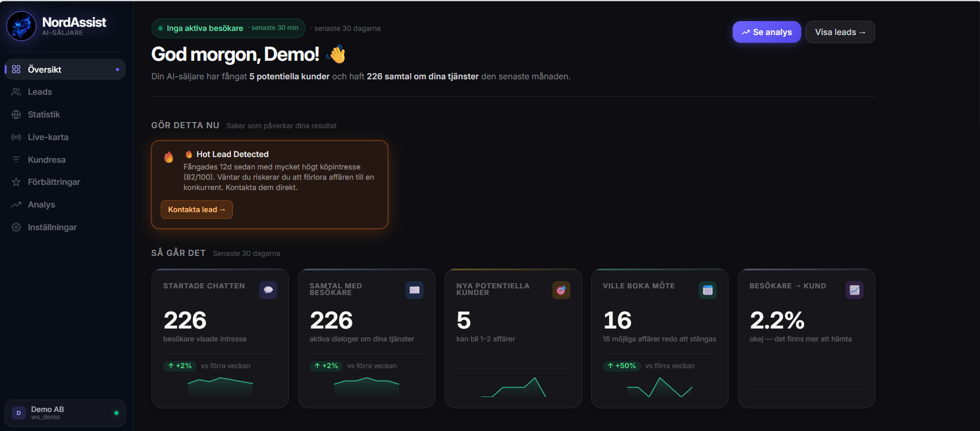Click the +2% badge on Startade chatten

[x=180, y=366]
